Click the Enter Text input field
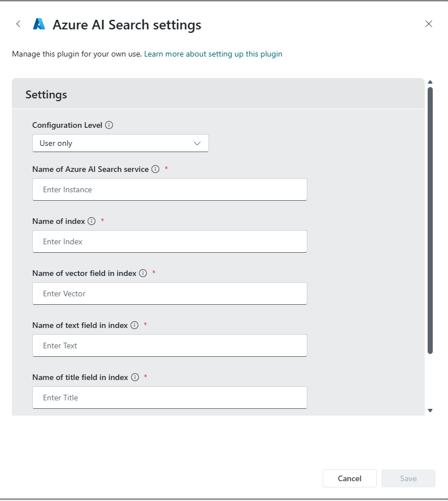The height and width of the screenshot is (501, 448). [169, 345]
